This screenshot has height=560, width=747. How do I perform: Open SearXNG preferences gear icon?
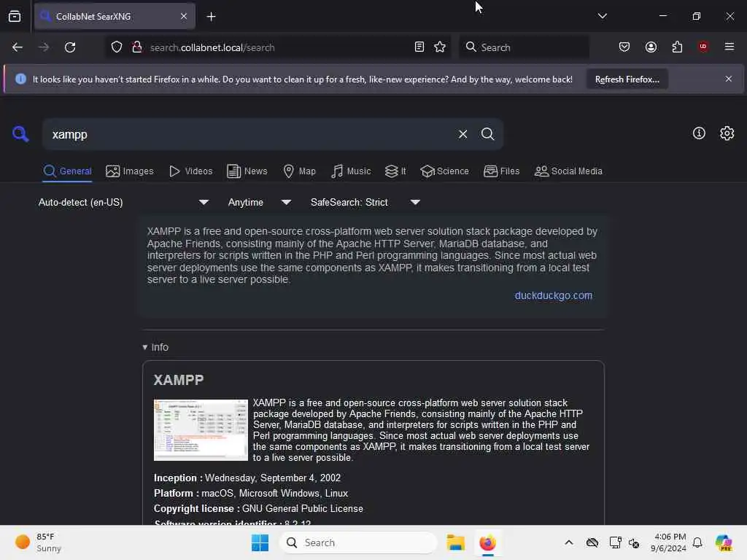pyautogui.click(x=727, y=133)
